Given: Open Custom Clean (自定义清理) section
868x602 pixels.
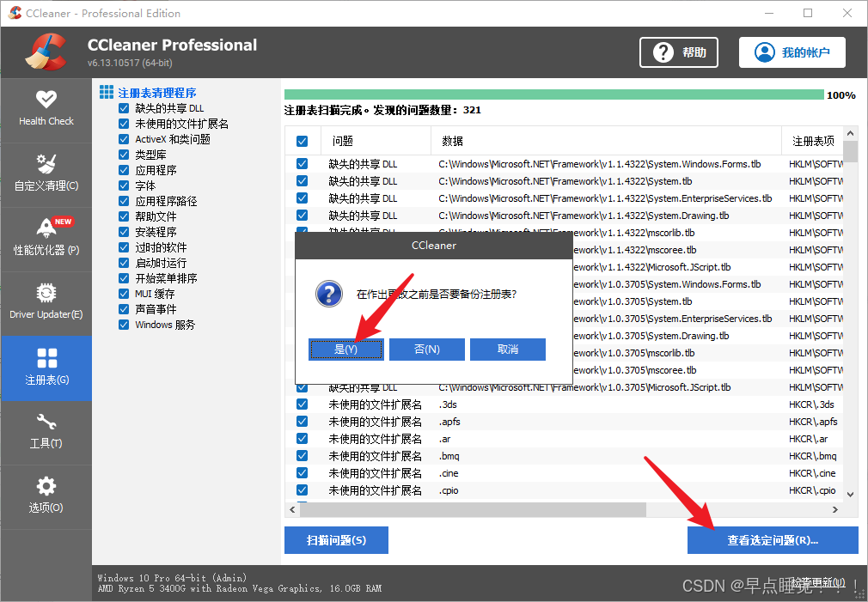Looking at the screenshot, I should click(x=46, y=174).
